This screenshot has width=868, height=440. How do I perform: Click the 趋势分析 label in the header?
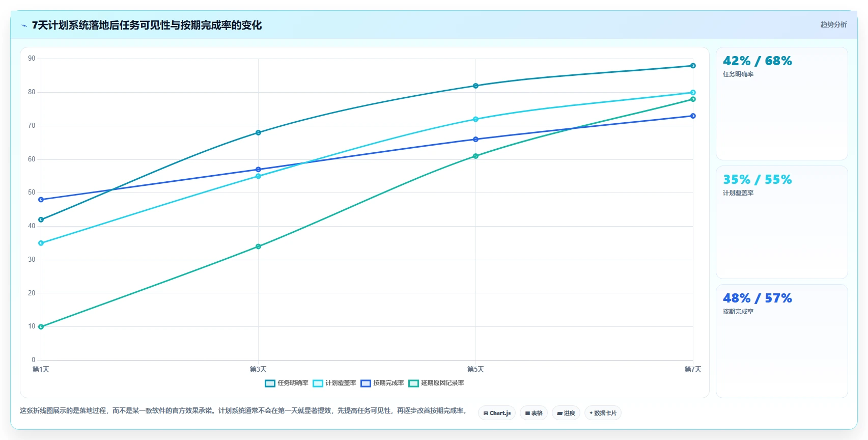(x=833, y=24)
